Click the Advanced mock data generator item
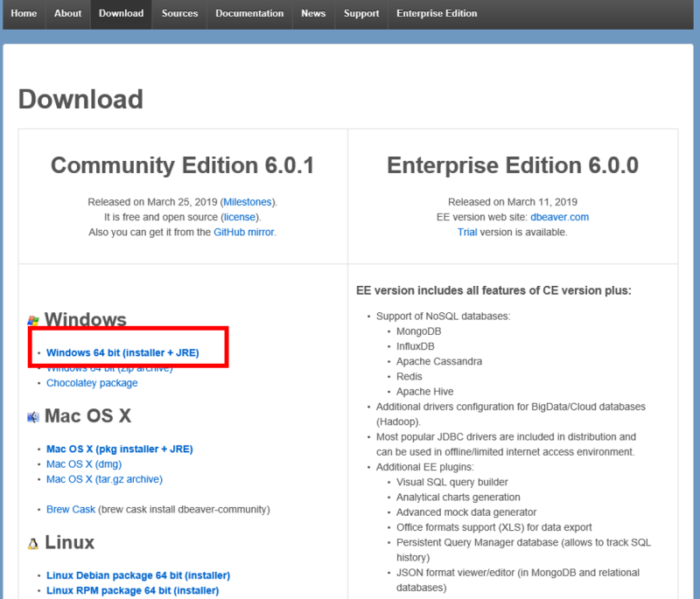 pyautogui.click(x=466, y=512)
